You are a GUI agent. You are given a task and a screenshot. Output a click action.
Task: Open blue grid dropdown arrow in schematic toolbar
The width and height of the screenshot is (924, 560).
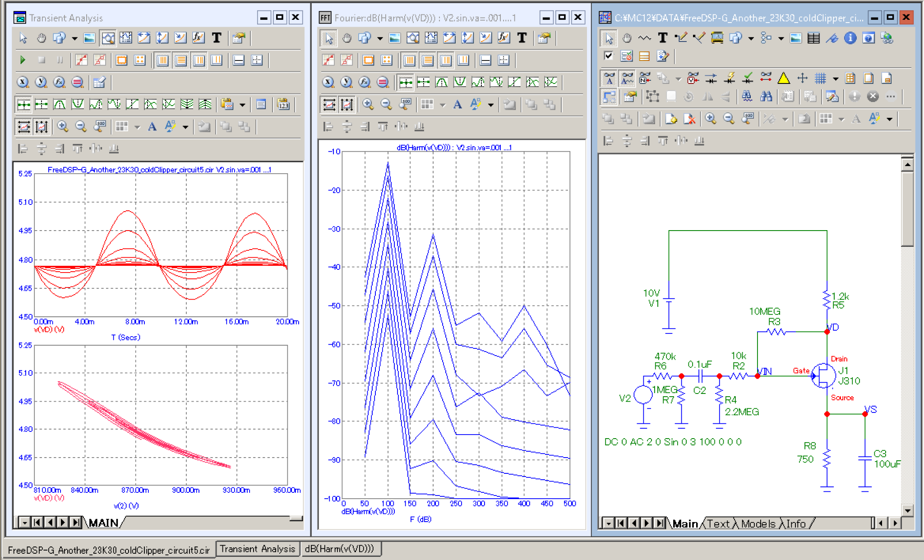[835, 79]
